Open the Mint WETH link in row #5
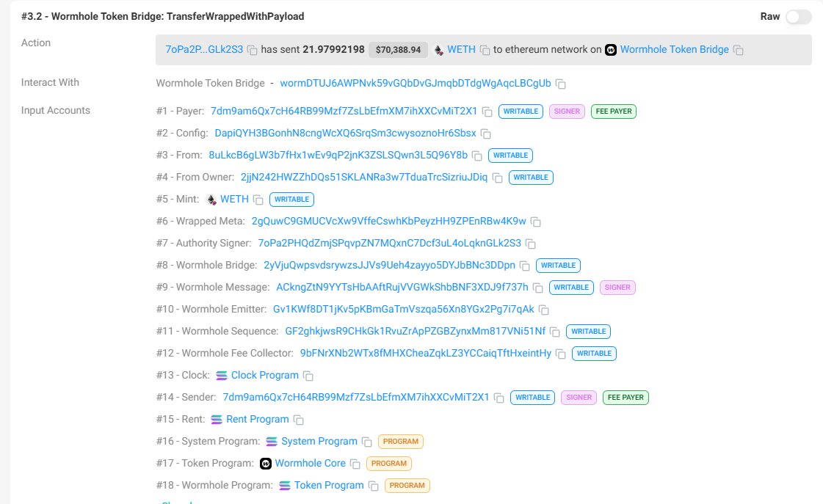Screen dimensions: 823x504 coord(234,199)
